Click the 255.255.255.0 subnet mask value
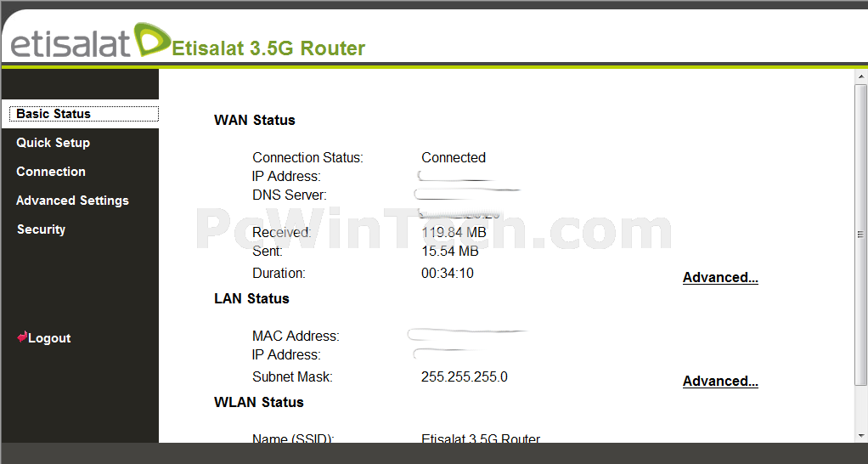The width and height of the screenshot is (868, 464). 464,377
